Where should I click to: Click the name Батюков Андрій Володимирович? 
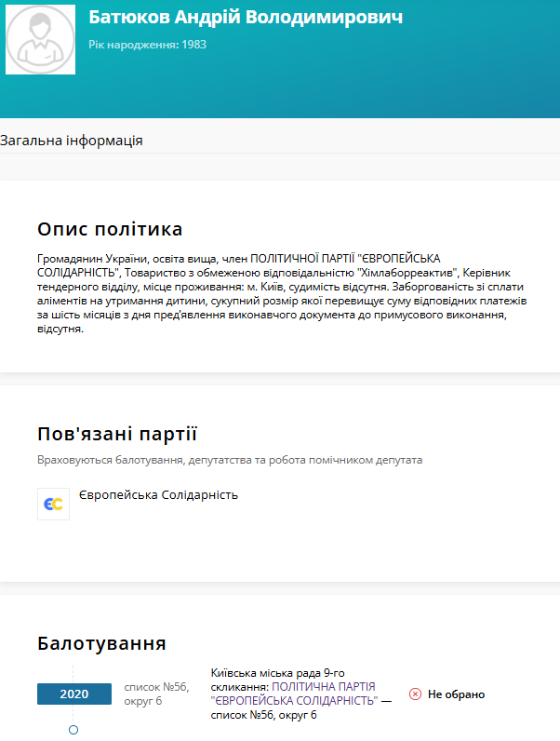(x=246, y=19)
